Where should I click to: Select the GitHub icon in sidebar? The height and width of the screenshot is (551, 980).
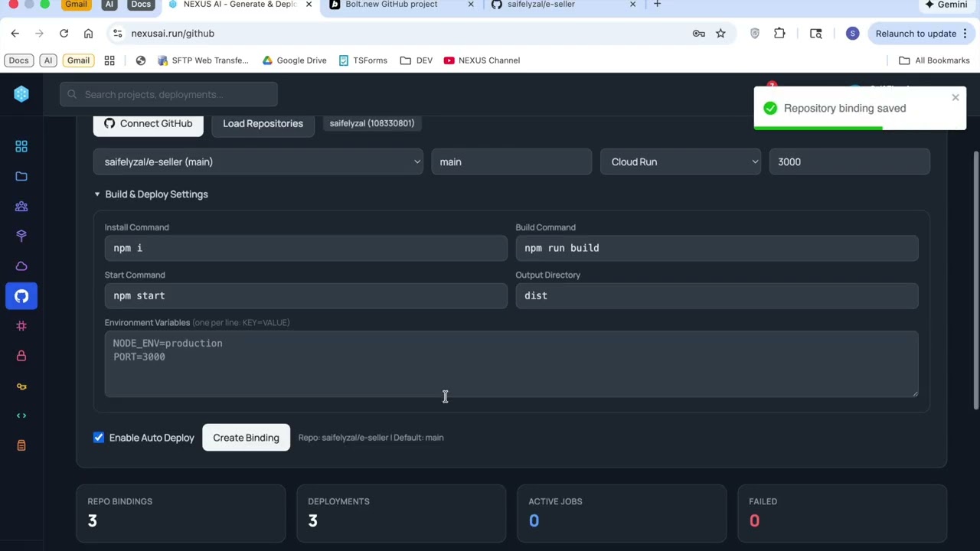[x=21, y=296]
